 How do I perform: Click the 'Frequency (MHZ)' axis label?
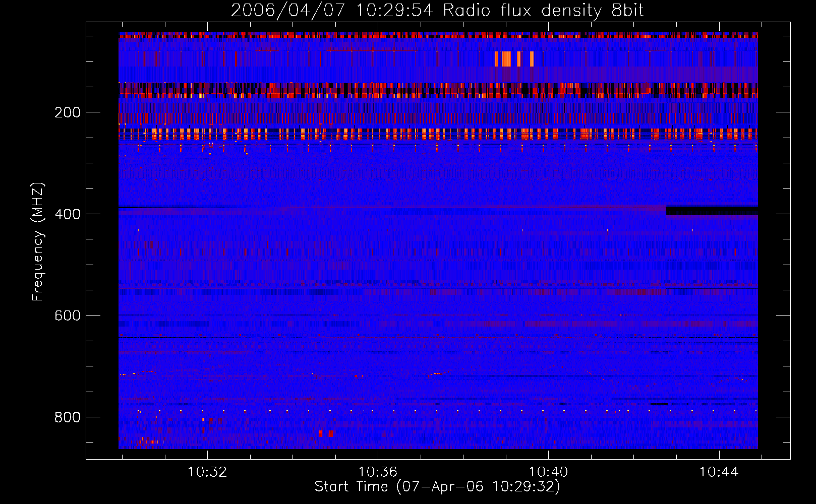pyautogui.click(x=37, y=241)
